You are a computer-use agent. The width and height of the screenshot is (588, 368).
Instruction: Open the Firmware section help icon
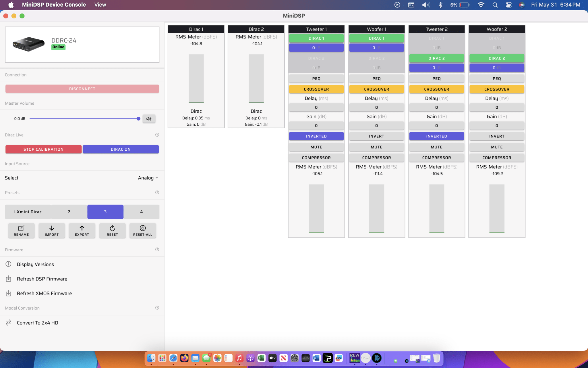[x=157, y=250]
